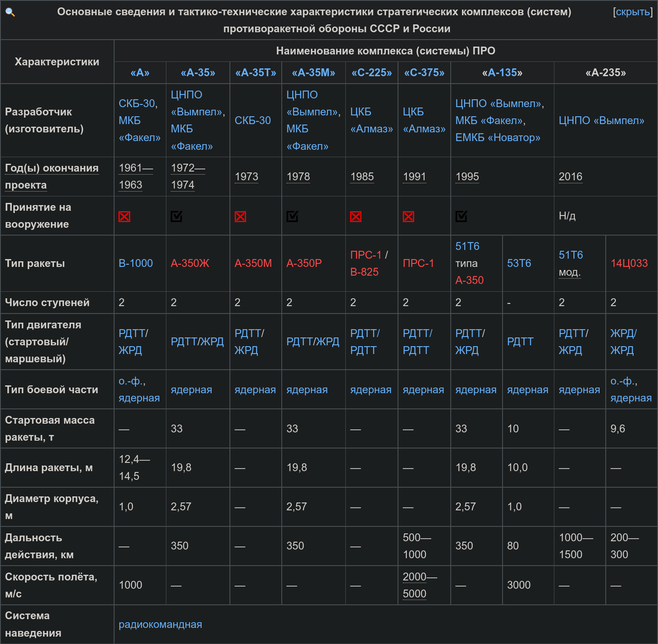Click the check mark icon under «А-35М» column

pos(292,216)
